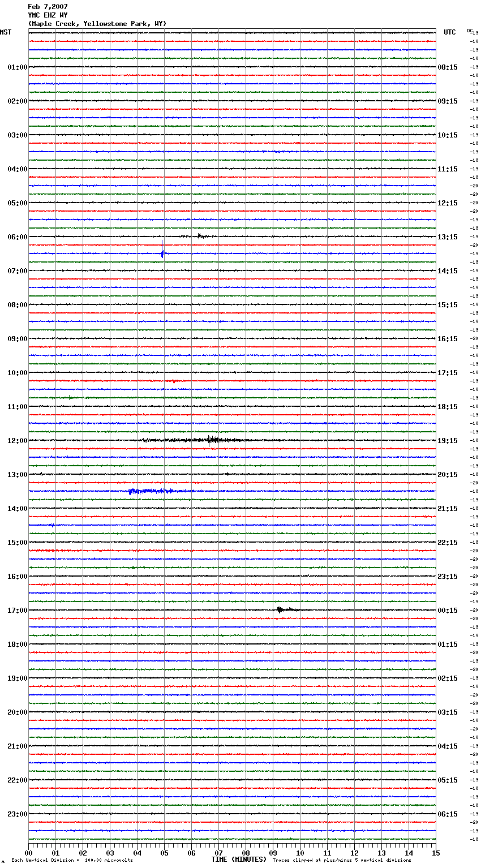Viewport: 481px width, 868px height.
Task: Click minute '00' on the bottom axis
Action: point(28,853)
